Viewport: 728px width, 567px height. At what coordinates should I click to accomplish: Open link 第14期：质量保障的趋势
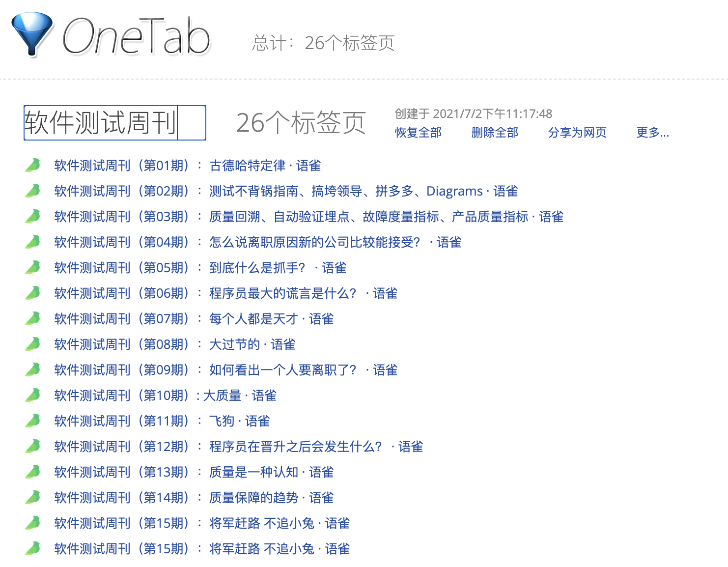[x=194, y=498]
